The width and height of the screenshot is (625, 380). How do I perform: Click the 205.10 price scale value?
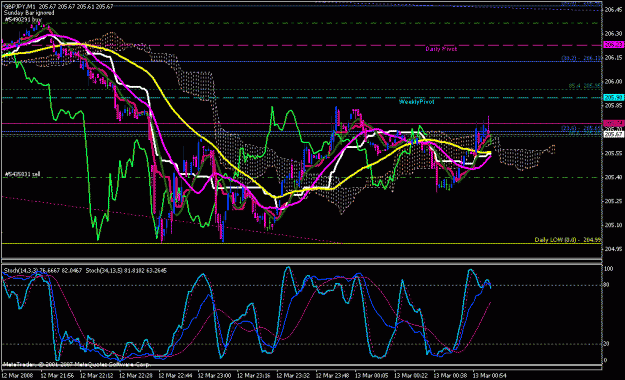613,225
